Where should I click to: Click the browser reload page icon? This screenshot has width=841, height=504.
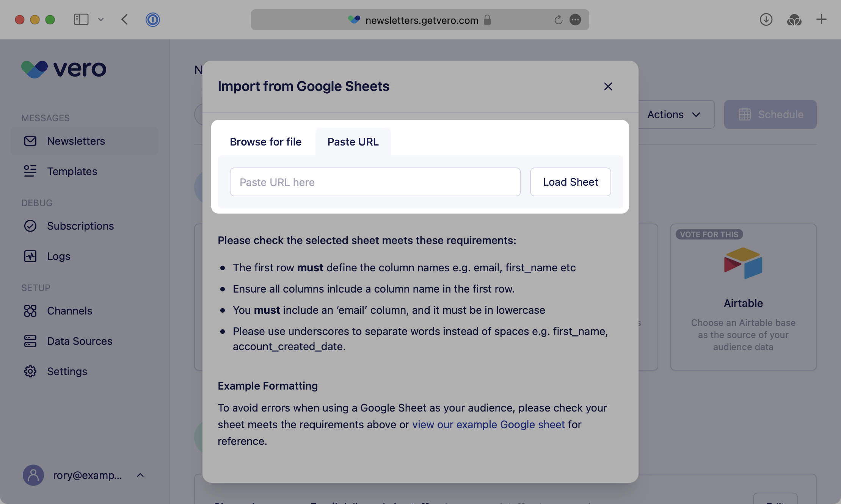point(558,20)
